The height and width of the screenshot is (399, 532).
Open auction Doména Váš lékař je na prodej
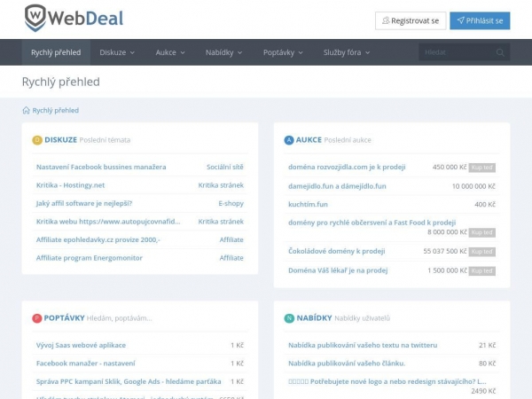338,270
